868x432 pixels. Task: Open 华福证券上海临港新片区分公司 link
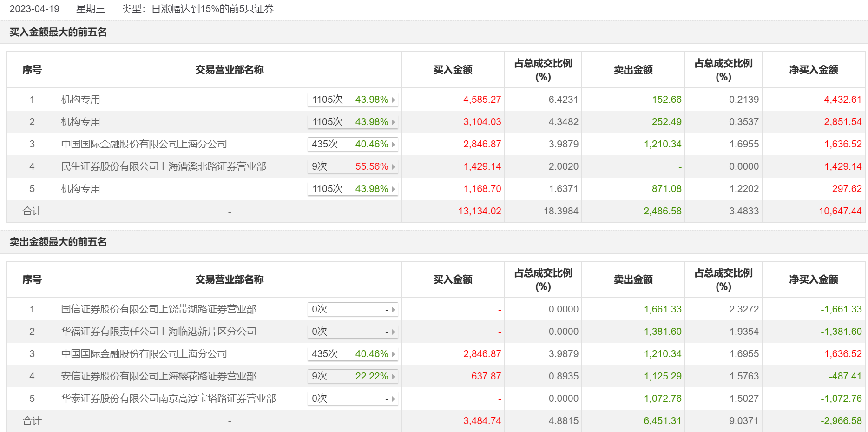(159, 332)
